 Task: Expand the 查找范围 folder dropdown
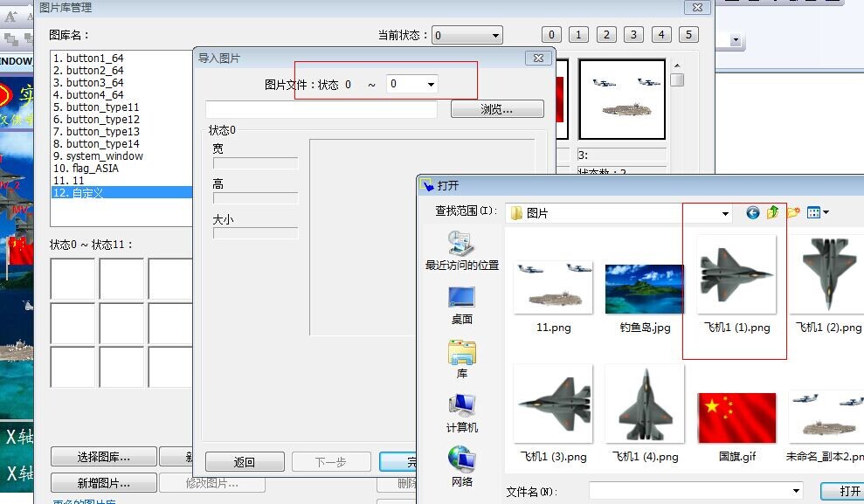coord(725,213)
